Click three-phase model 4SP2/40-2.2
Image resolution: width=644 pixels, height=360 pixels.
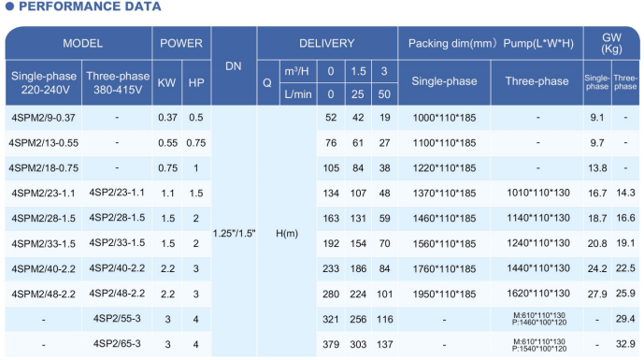pyautogui.click(x=117, y=268)
